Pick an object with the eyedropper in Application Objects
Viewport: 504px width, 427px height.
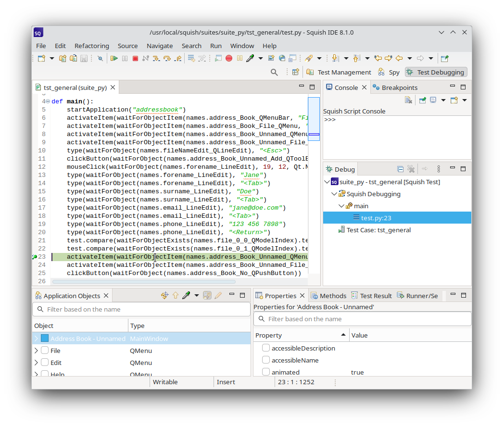[x=186, y=295]
